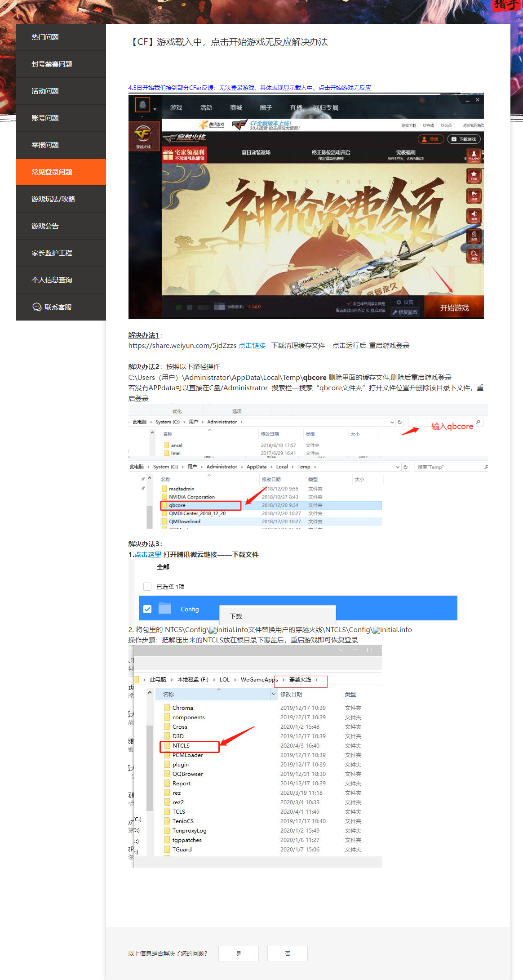The image size is (523, 980).
Task: Select the TGuard folder icon
Action: pyautogui.click(x=167, y=850)
